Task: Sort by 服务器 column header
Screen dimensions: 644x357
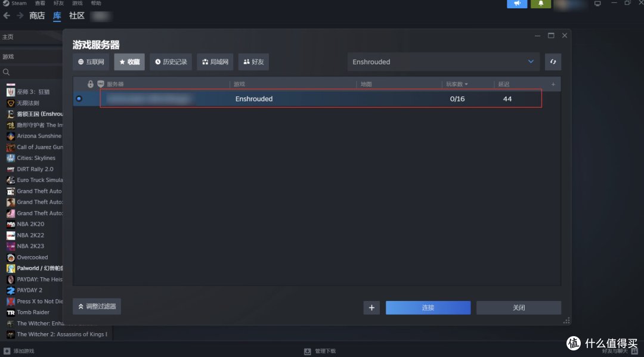Action: (x=116, y=84)
